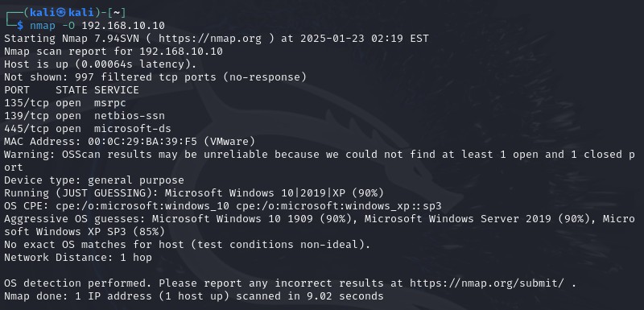
Task: Click the SERVICE column header
Action: (117, 90)
